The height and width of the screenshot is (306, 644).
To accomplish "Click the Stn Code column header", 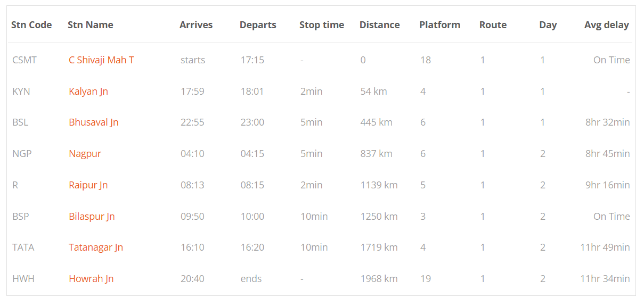I will [x=31, y=25].
